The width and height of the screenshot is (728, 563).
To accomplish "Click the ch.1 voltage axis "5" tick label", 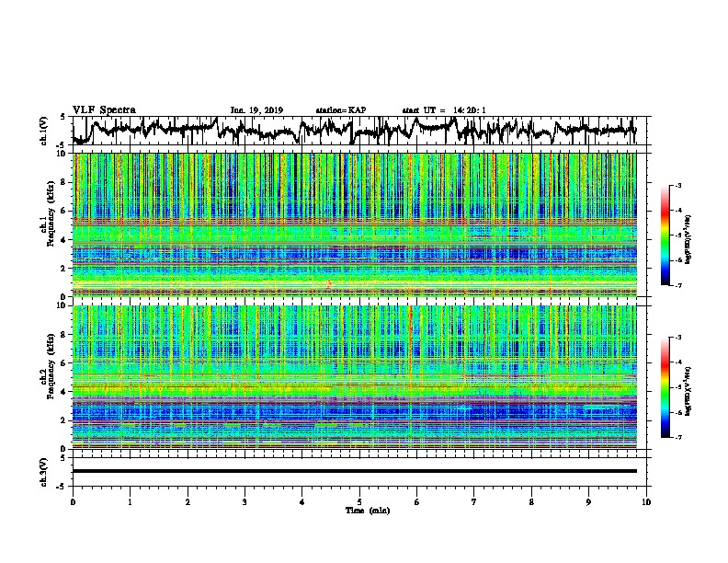I will (64, 117).
